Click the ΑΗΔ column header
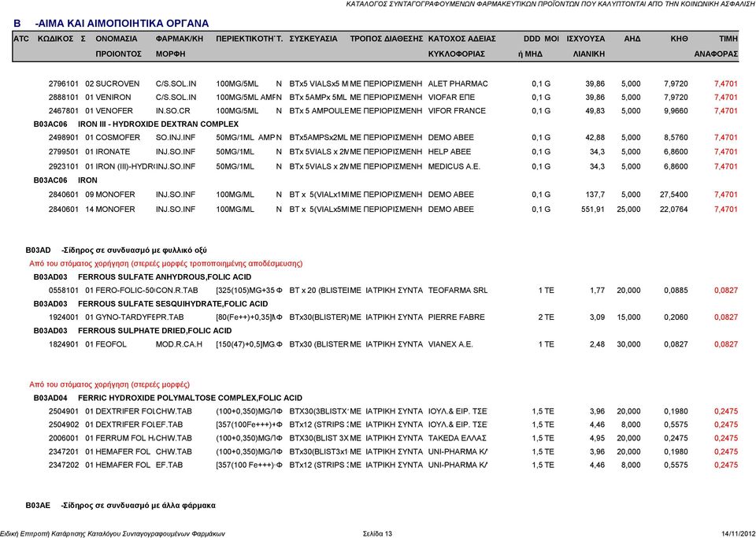The height and width of the screenshot is (538, 756). [x=632, y=39]
